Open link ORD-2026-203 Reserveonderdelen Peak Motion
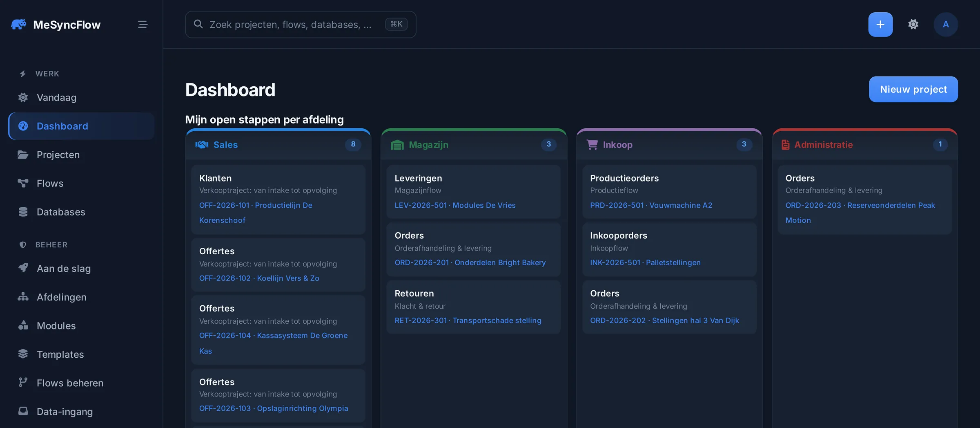Image resolution: width=980 pixels, height=428 pixels. point(860,213)
